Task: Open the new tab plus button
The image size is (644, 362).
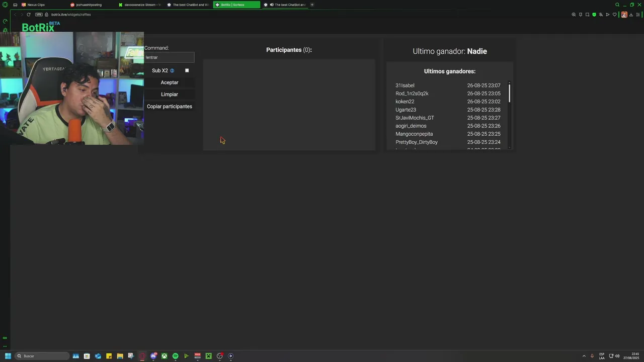Action: click(312, 5)
